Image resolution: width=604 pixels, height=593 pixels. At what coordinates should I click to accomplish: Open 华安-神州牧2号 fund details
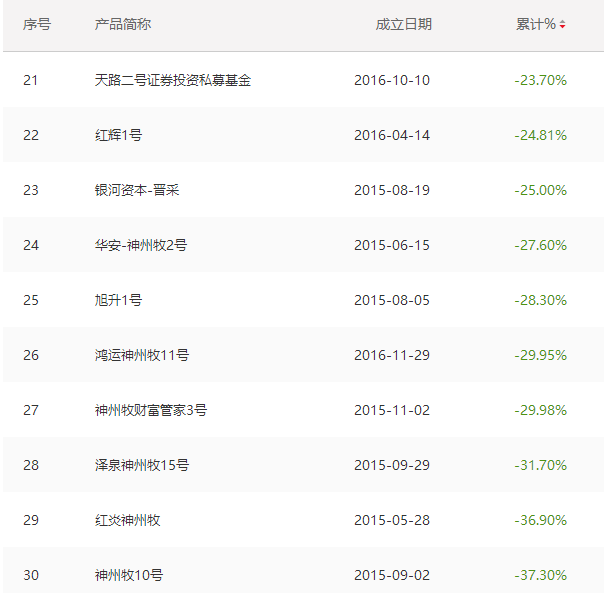tap(140, 245)
